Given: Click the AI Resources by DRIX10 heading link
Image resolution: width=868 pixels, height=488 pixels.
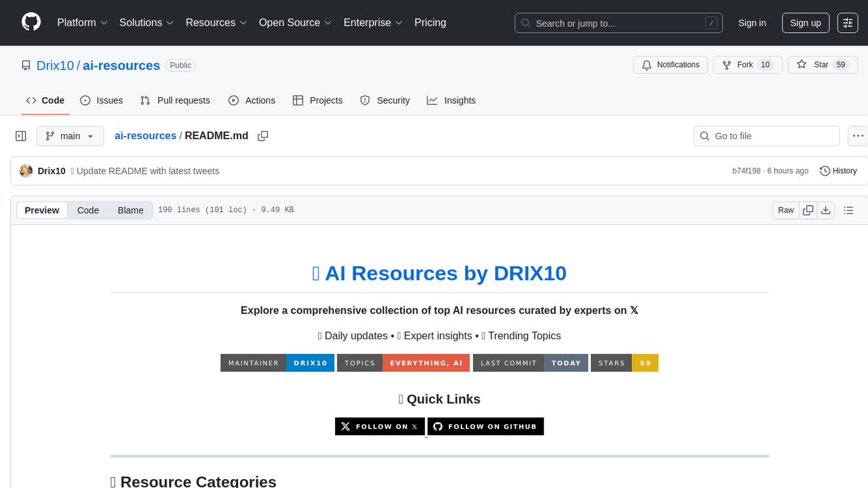Looking at the screenshot, I should (439, 273).
